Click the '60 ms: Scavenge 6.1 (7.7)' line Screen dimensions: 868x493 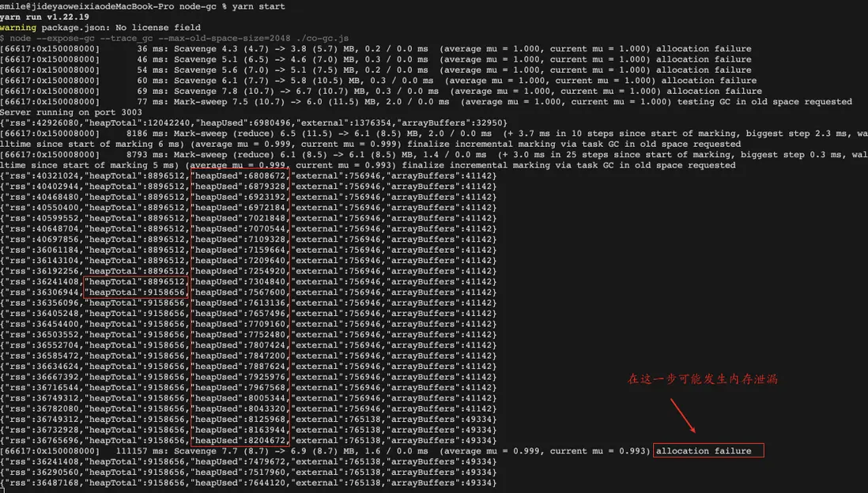pos(379,81)
